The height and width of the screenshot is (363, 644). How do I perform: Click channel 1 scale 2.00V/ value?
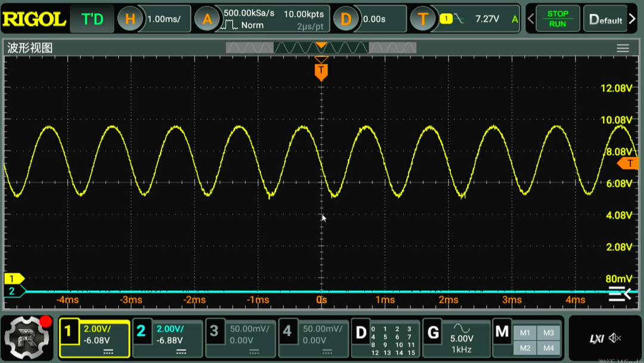pyautogui.click(x=97, y=329)
